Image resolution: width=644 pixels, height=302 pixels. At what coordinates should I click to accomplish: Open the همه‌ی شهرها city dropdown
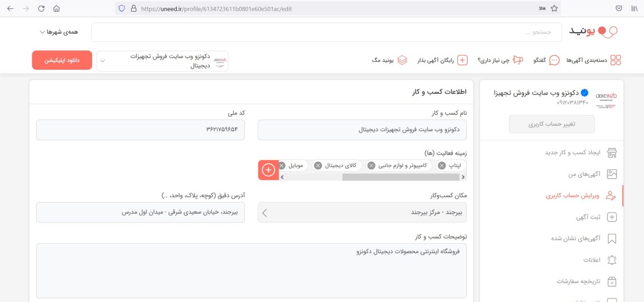[59, 32]
